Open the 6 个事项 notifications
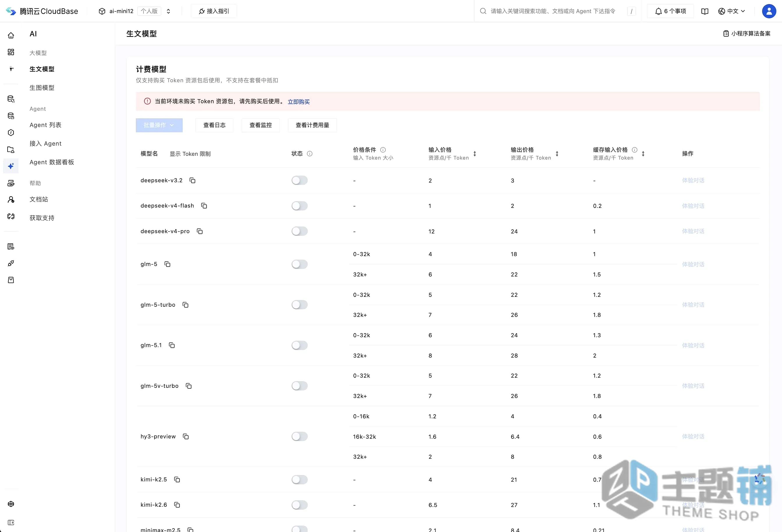This screenshot has height=532, width=782. pos(670,11)
